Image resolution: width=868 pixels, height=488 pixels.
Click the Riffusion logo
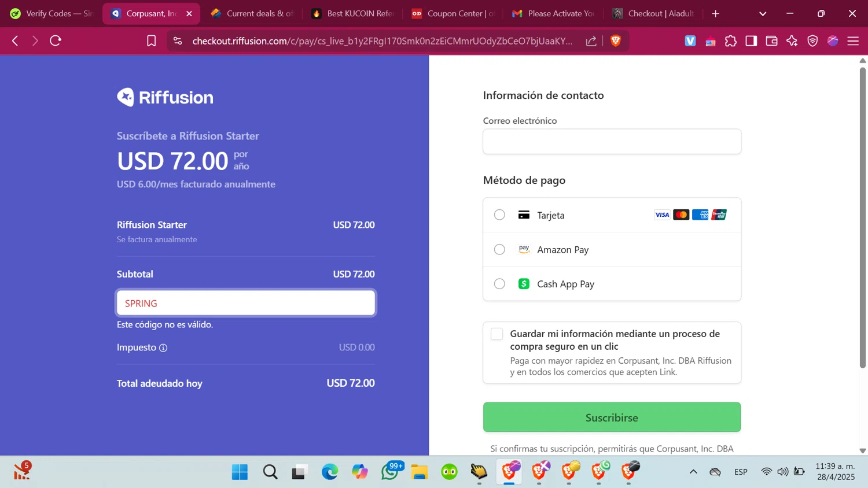point(165,97)
